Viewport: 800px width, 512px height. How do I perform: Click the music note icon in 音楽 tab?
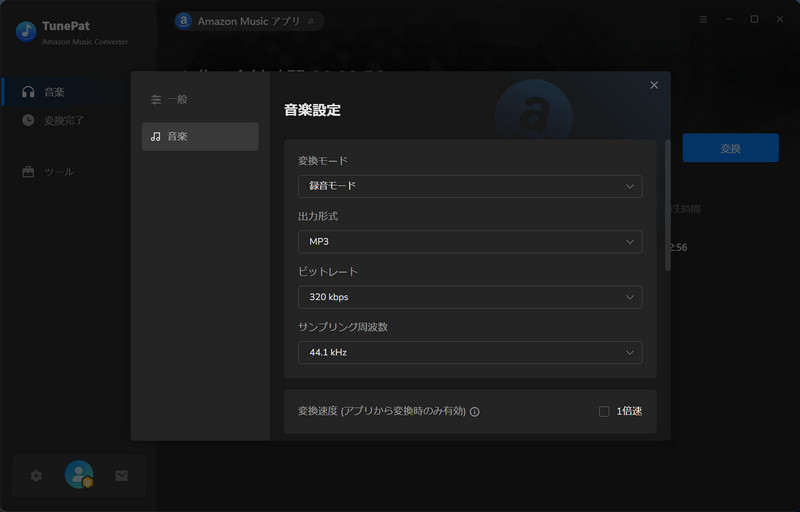tap(156, 137)
